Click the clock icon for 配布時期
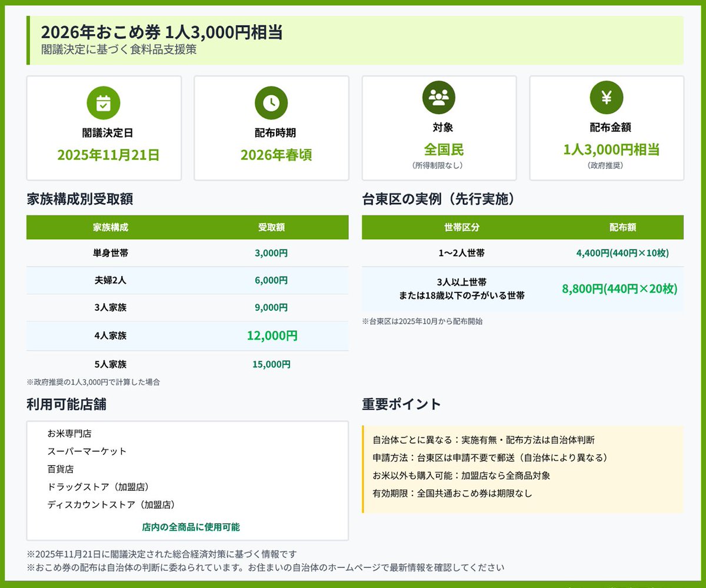Screen dimensions: 706x588 (272, 103)
